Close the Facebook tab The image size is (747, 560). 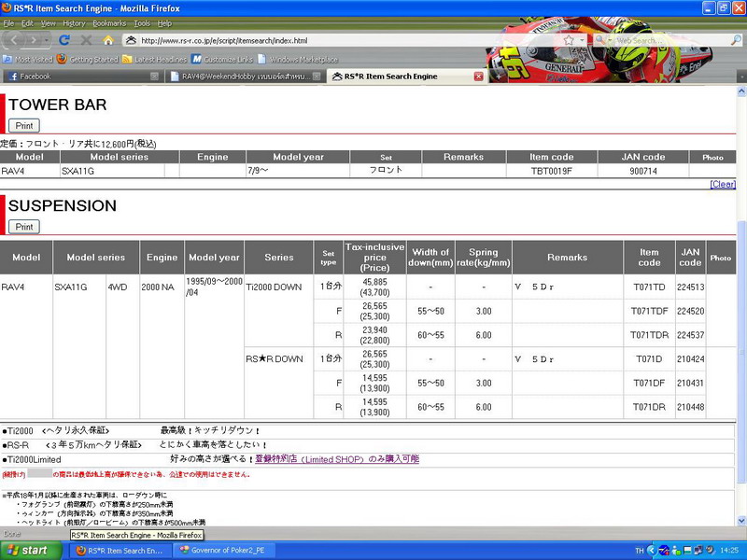(x=154, y=77)
